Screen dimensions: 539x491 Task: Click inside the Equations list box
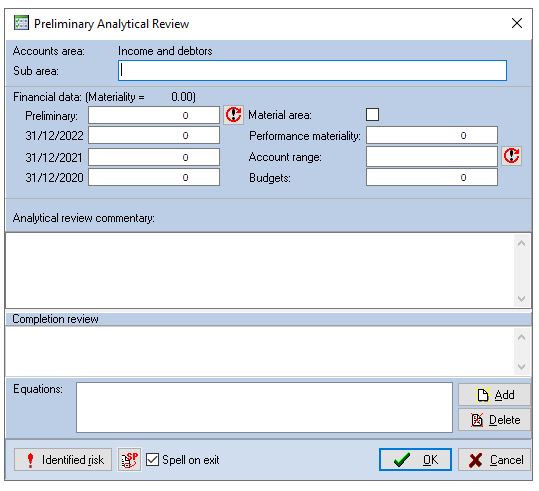pyautogui.click(x=264, y=407)
